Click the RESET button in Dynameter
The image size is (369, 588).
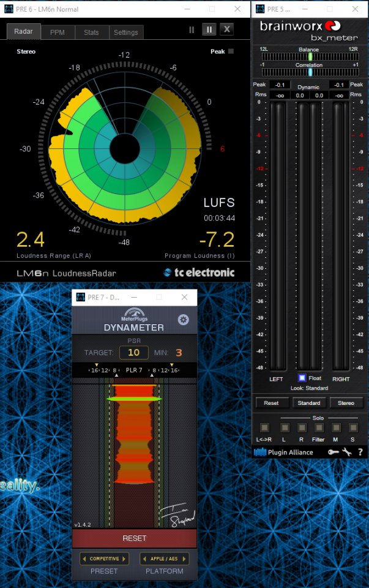coord(134,538)
